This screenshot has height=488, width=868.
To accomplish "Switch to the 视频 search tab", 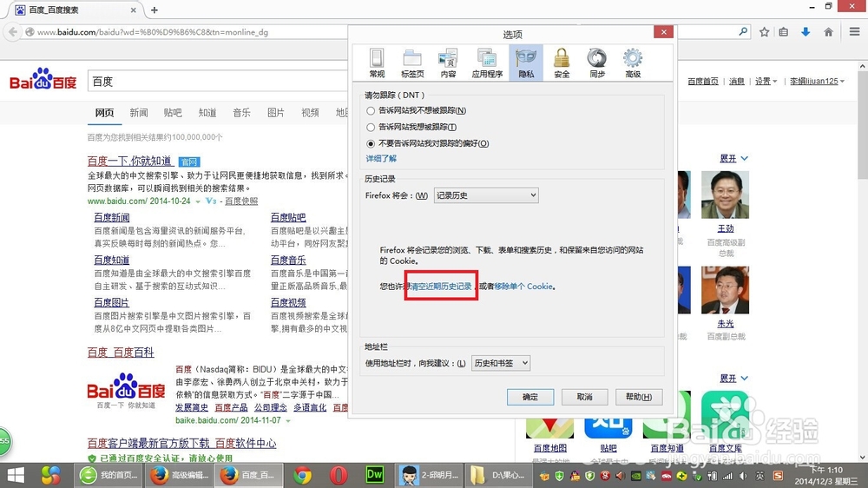I will [x=310, y=113].
